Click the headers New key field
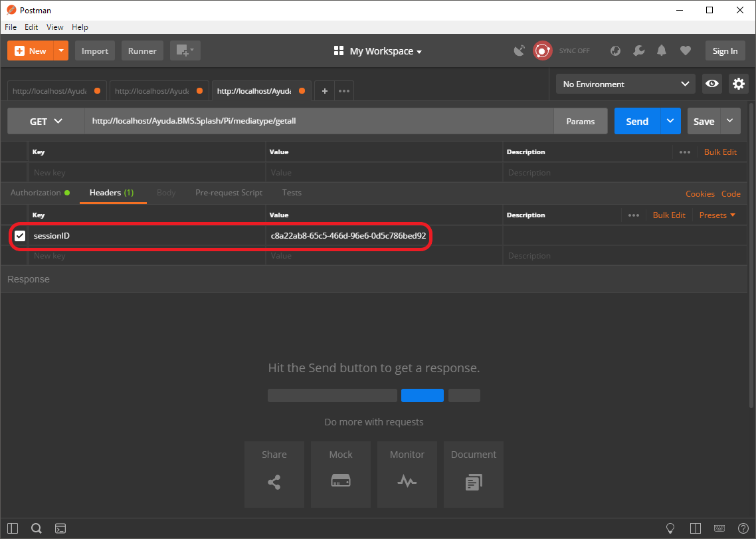Viewport: 756px width, 539px height. [147, 256]
